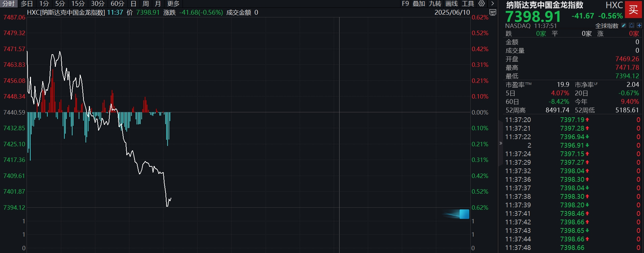Open the 更多 periods dropdown
This screenshot has height=253, width=644.
pos(173,4)
